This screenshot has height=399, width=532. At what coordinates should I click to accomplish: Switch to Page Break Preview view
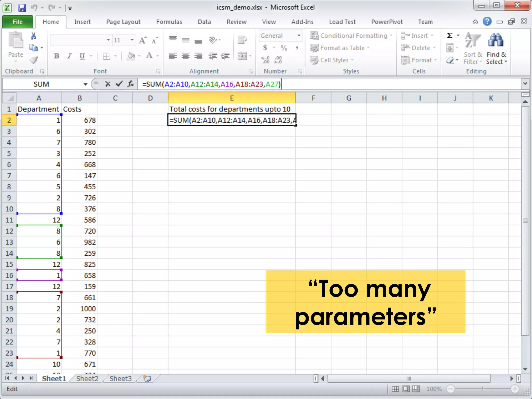click(x=416, y=389)
